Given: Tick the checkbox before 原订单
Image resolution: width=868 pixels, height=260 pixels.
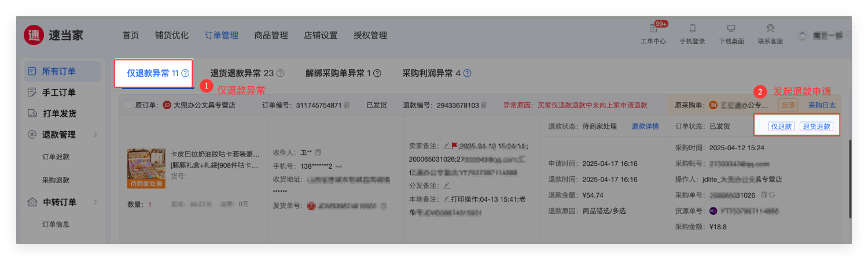Looking at the screenshot, I should tap(127, 105).
